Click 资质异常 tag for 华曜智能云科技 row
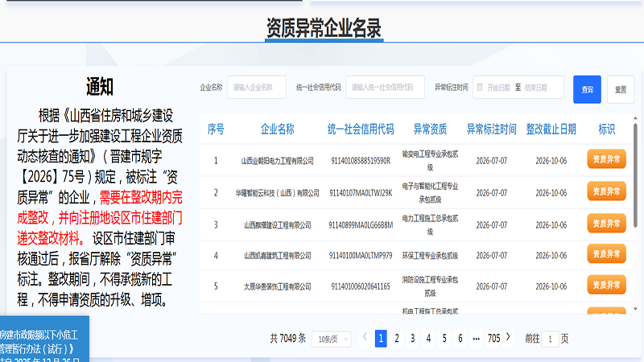The width and height of the screenshot is (644, 362). (x=607, y=191)
